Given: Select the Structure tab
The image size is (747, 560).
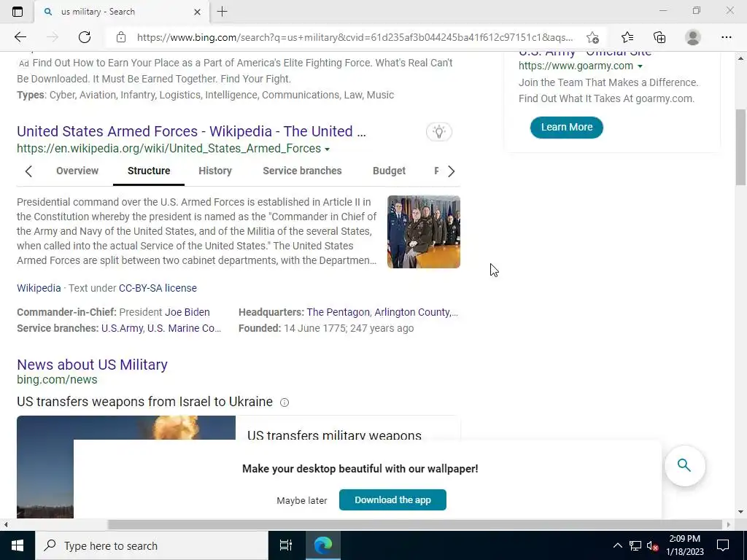Looking at the screenshot, I should [149, 171].
